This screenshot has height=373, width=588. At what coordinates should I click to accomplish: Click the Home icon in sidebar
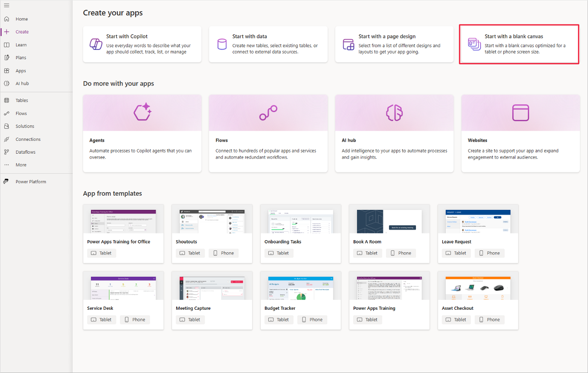coord(6,19)
